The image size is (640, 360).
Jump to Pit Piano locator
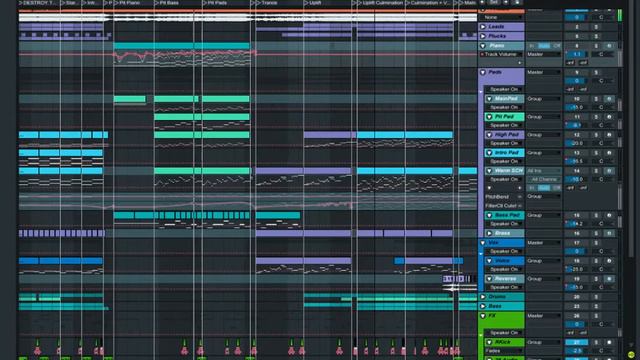(x=128, y=3)
